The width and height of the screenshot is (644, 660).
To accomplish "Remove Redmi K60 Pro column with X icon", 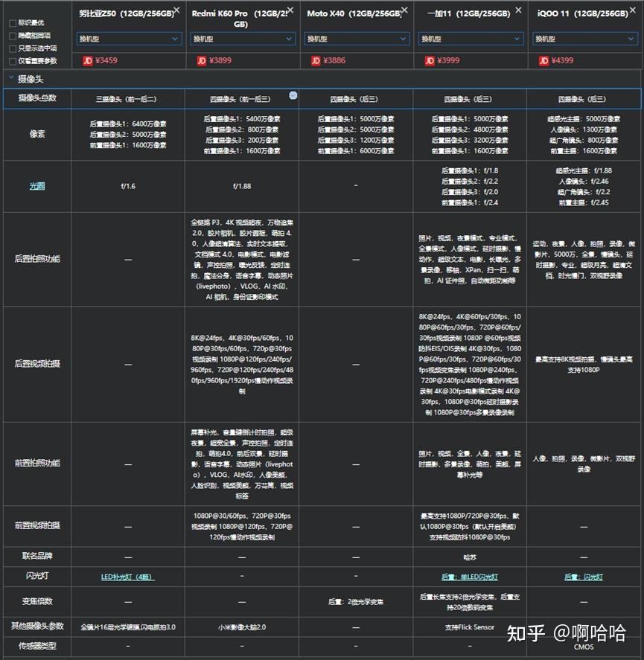I will [x=290, y=10].
